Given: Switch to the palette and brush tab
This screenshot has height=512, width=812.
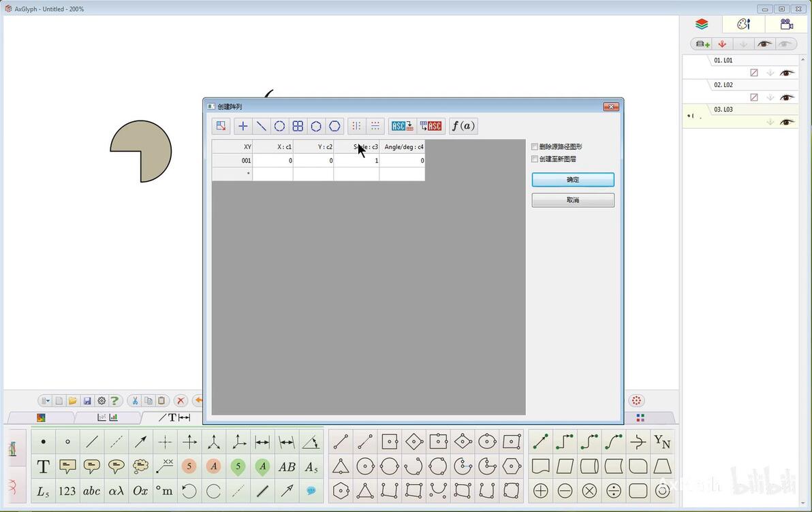Looking at the screenshot, I should click(743, 25).
